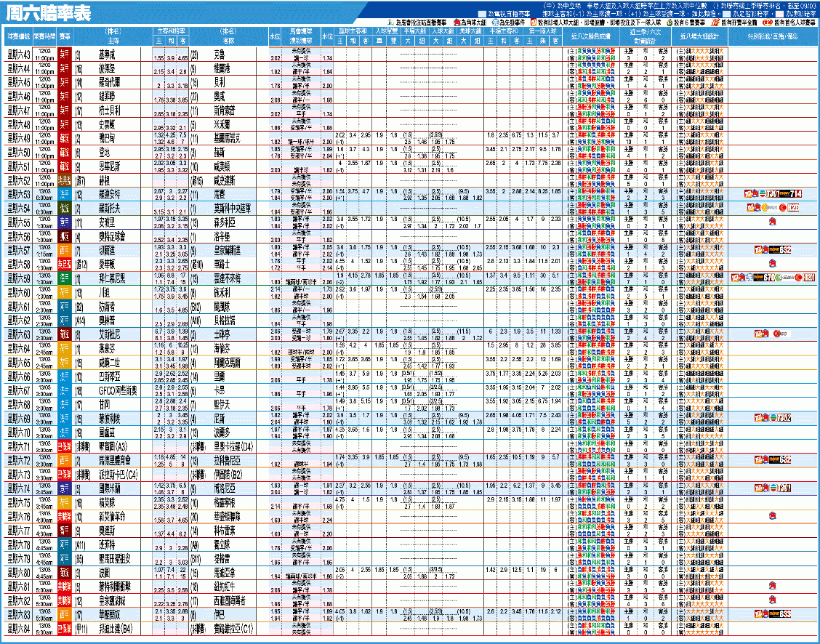Click the legend icon beside 為角球大細

457,23
